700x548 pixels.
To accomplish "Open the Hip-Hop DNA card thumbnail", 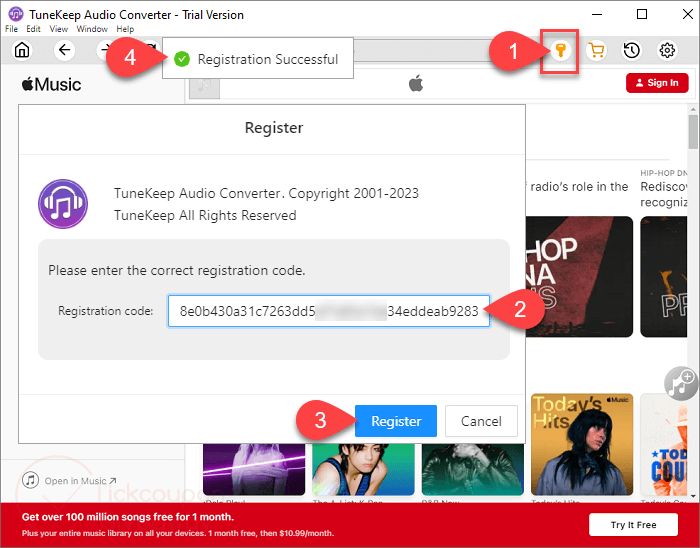I will click(x=579, y=277).
